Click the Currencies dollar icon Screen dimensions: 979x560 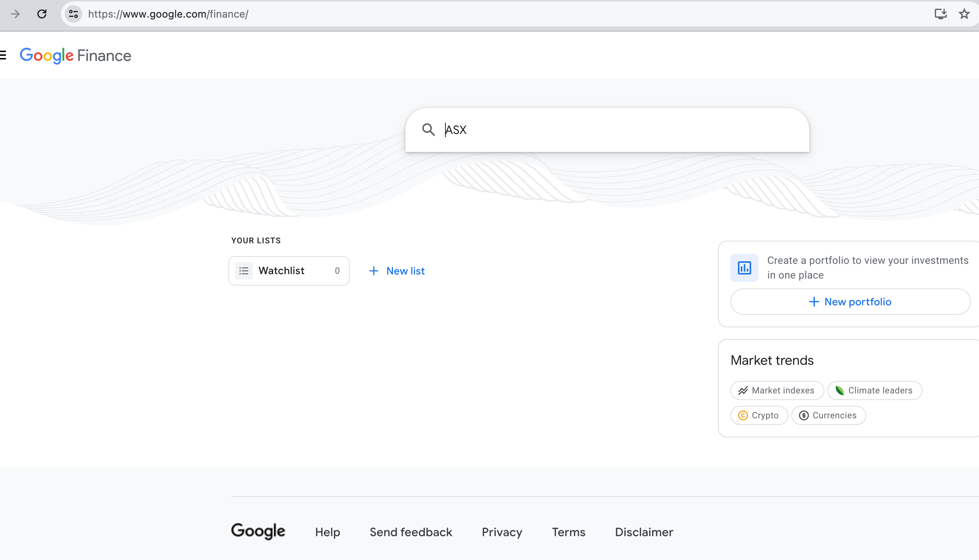click(804, 415)
